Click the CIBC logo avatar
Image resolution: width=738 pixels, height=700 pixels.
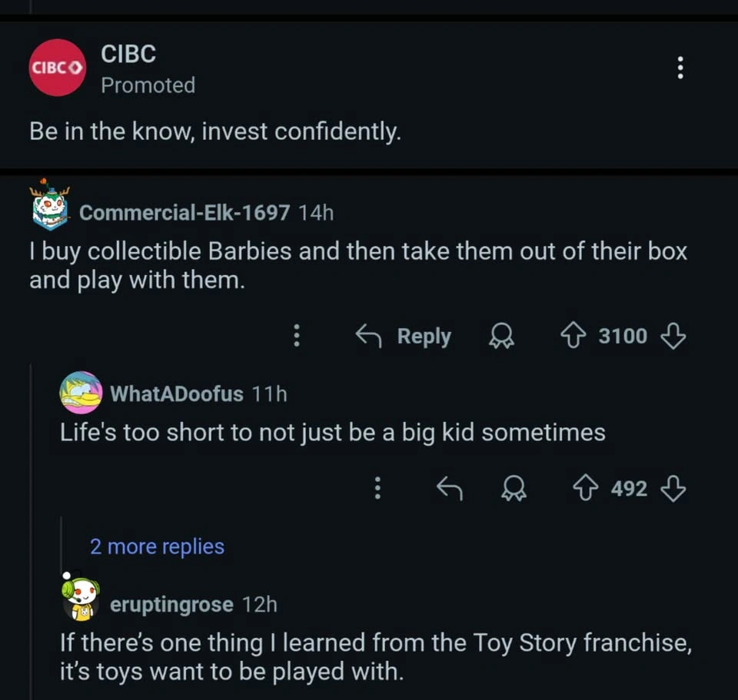pyautogui.click(x=57, y=68)
